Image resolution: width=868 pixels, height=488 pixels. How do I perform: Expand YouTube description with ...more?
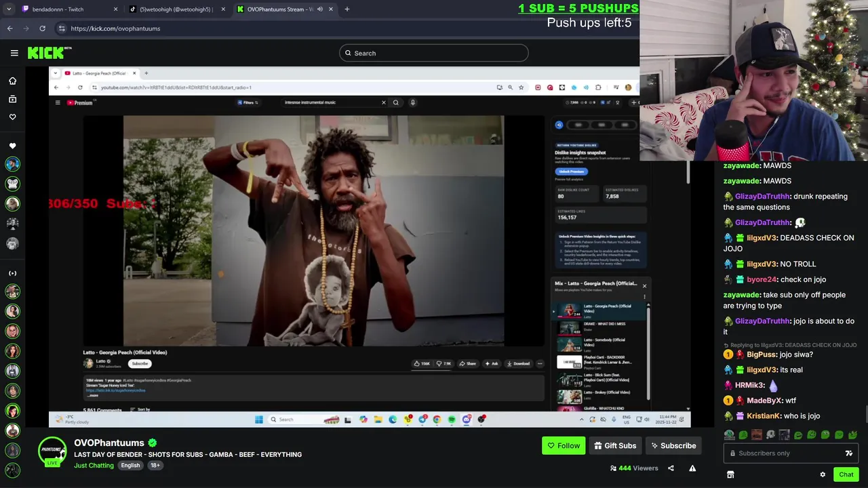(x=93, y=395)
